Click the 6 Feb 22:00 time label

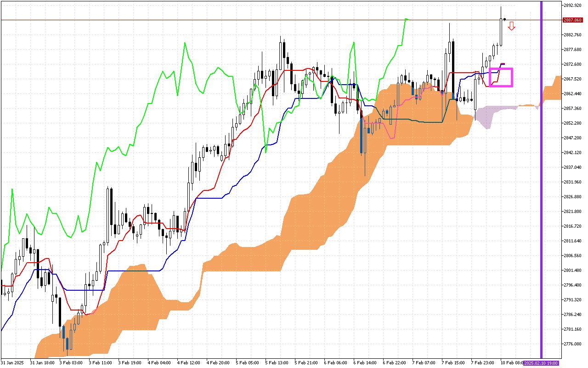pyautogui.click(x=395, y=363)
